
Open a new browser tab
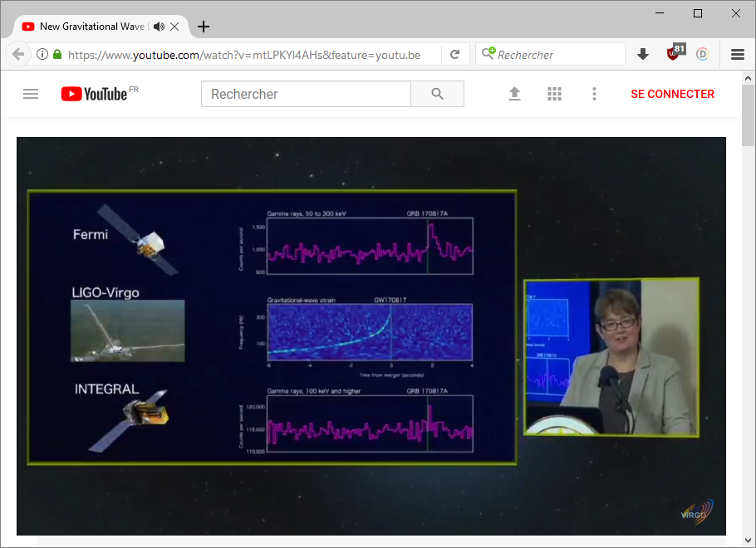coord(204,27)
